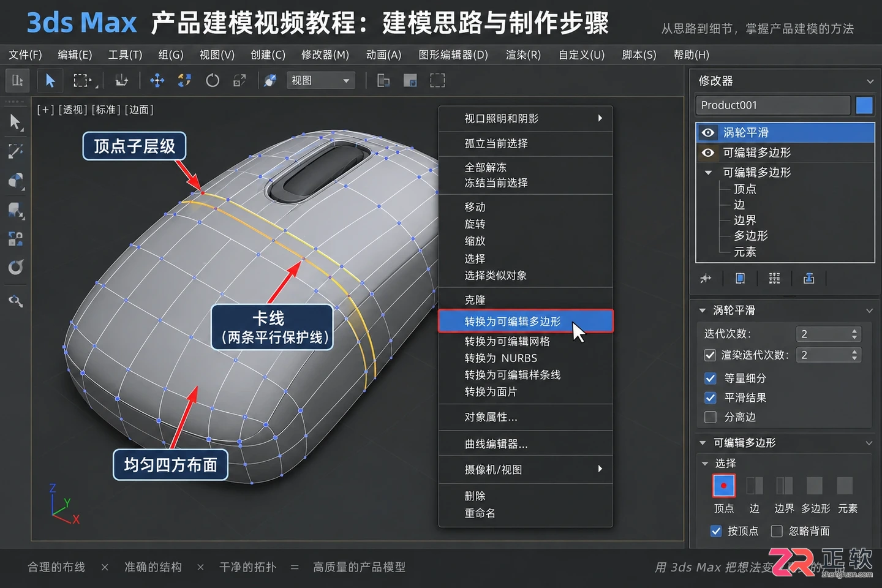Open the 渲染(R) menu
The image size is (882, 588).
point(523,55)
